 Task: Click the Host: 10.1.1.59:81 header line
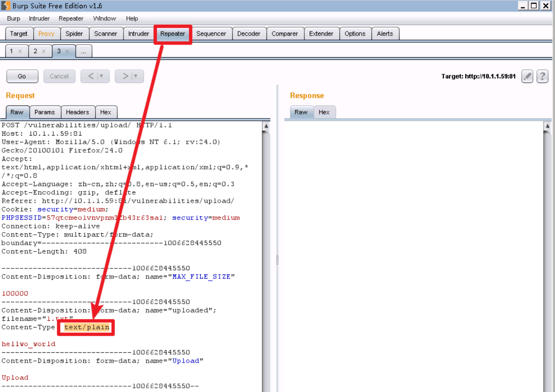click(41, 133)
